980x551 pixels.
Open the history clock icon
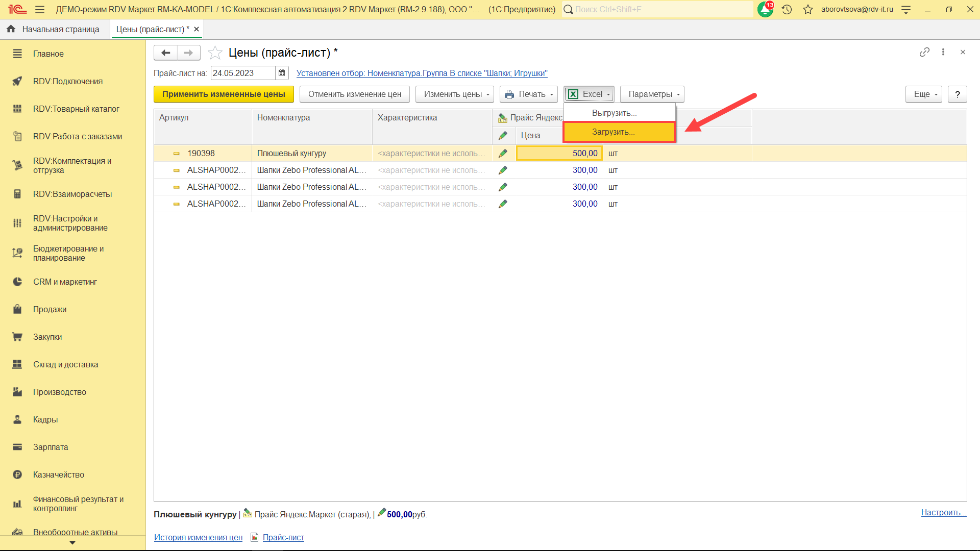(x=787, y=10)
